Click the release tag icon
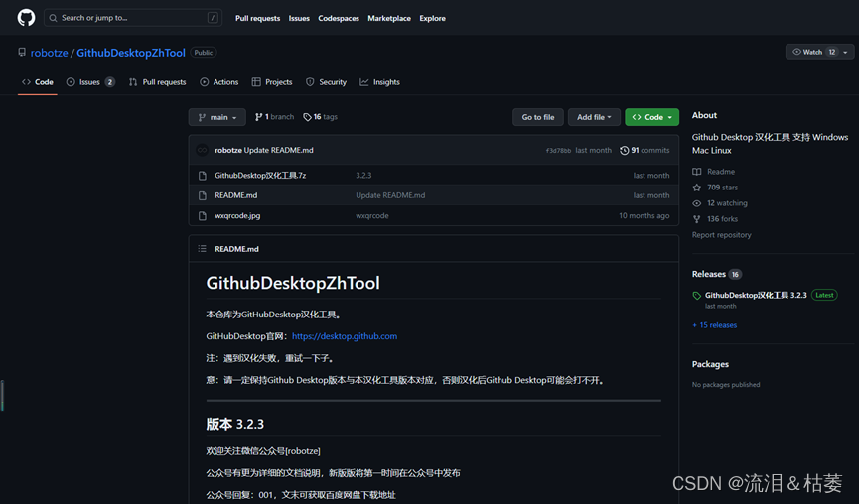This screenshot has width=859, height=504. click(697, 296)
